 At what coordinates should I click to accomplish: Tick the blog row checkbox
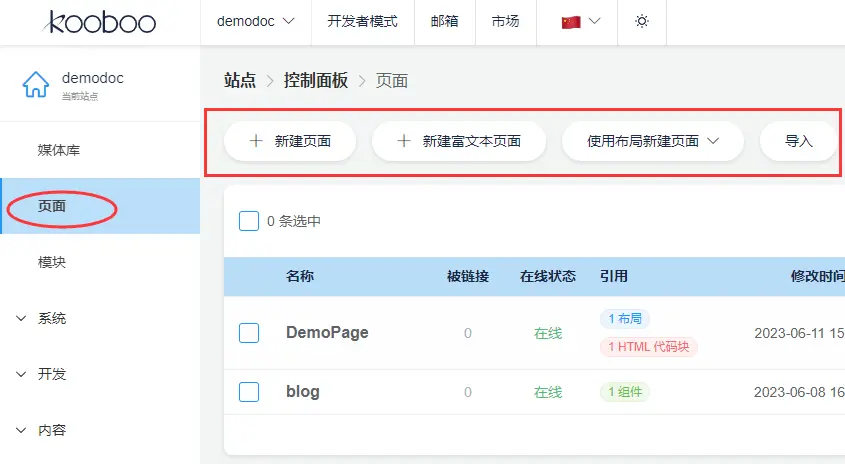[249, 392]
